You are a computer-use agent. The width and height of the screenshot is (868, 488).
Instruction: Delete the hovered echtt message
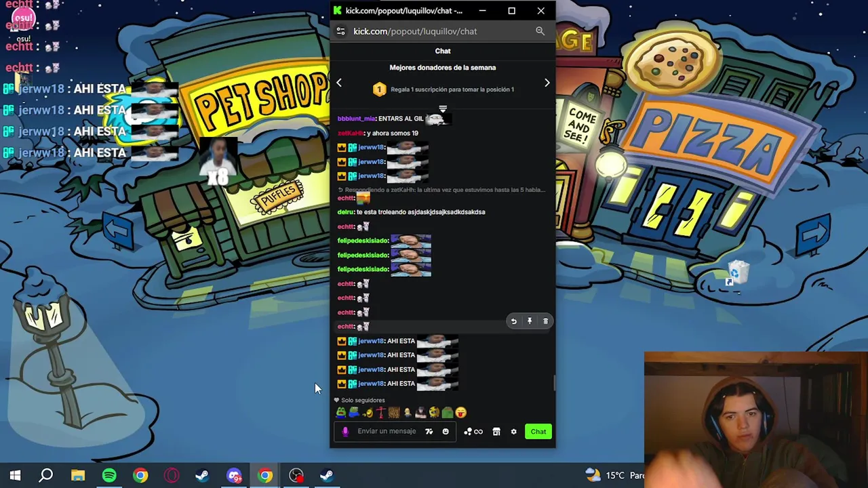(545, 321)
